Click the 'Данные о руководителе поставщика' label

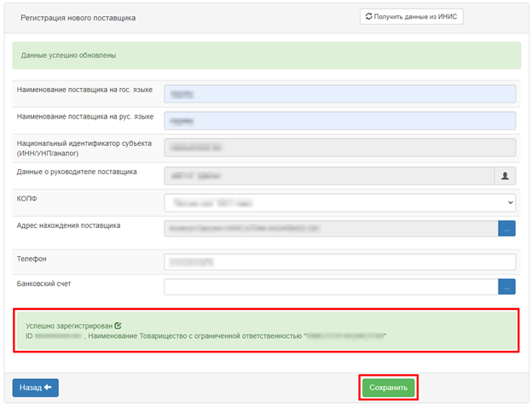point(77,172)
